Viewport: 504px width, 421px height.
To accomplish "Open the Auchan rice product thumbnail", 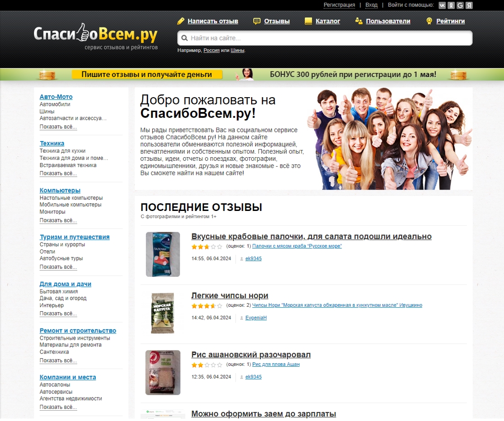I will click(163, 373).
